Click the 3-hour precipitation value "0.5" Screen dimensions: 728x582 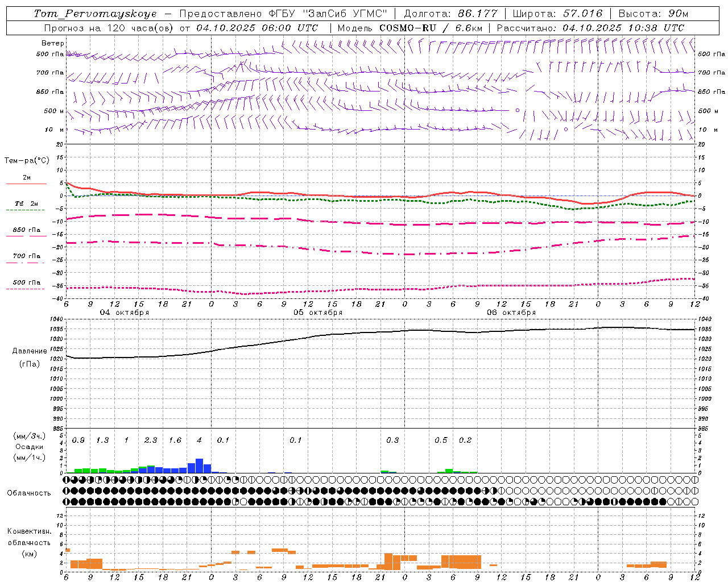click(x=441, y=440)
